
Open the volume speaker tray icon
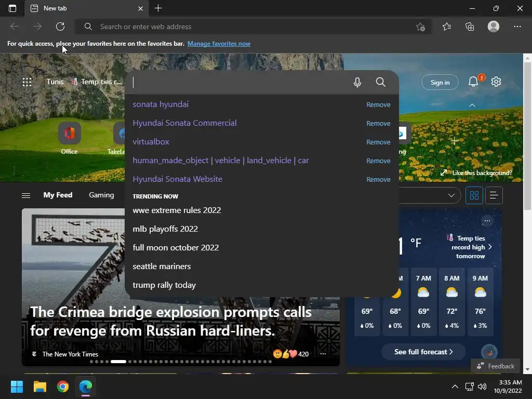click(482, 387)
